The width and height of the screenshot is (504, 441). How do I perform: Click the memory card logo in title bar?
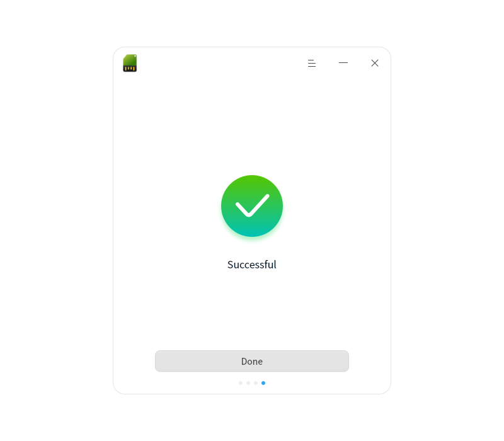click(130, 63)
